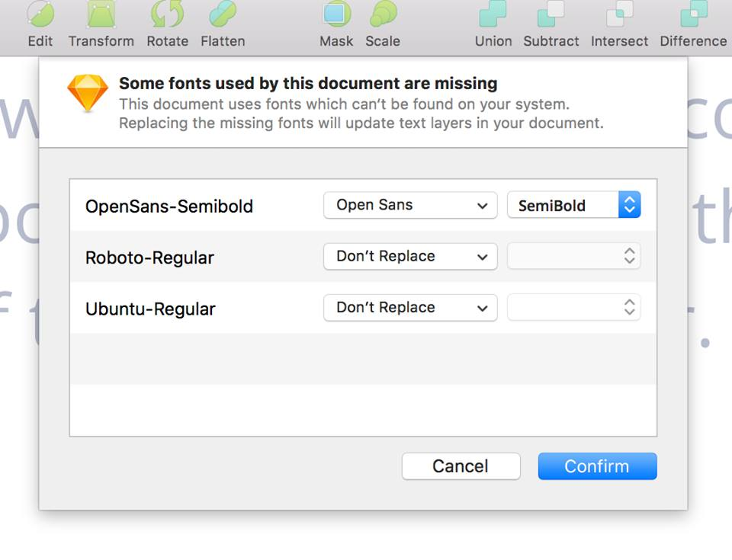
Task: Activate the Rotate tool
Action: 167,14
